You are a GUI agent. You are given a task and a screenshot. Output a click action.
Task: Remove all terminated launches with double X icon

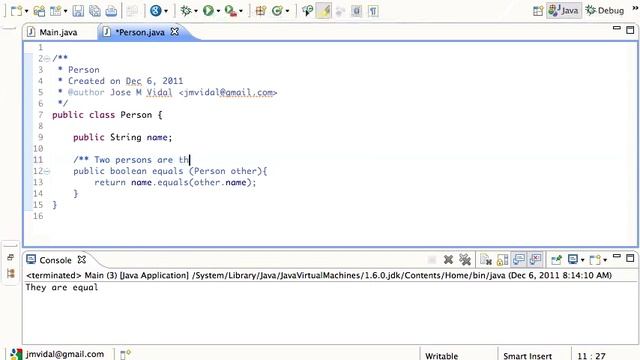pos(465,260)
